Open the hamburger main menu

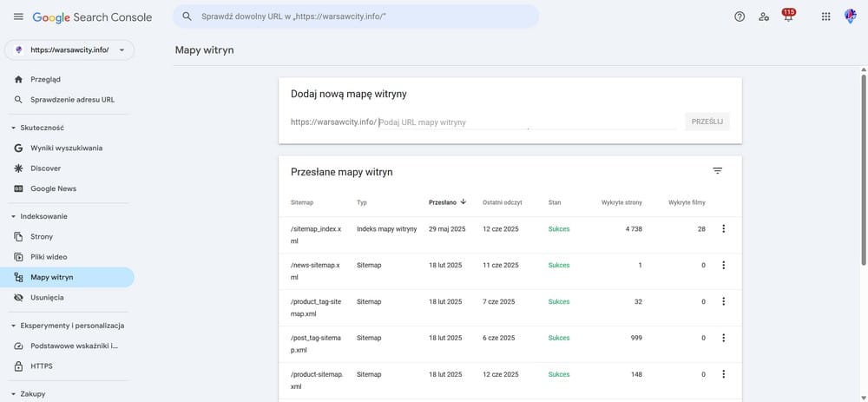point(18,16)
